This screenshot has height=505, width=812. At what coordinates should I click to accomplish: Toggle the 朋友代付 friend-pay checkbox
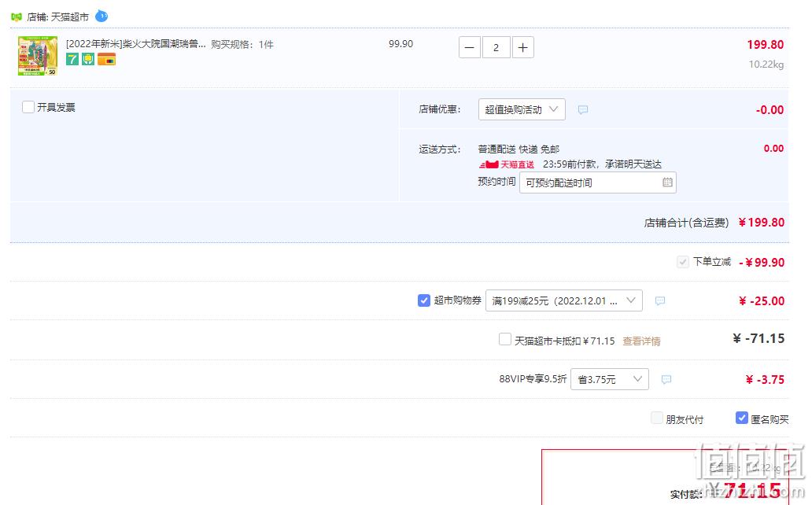click(x=657, y=418)
